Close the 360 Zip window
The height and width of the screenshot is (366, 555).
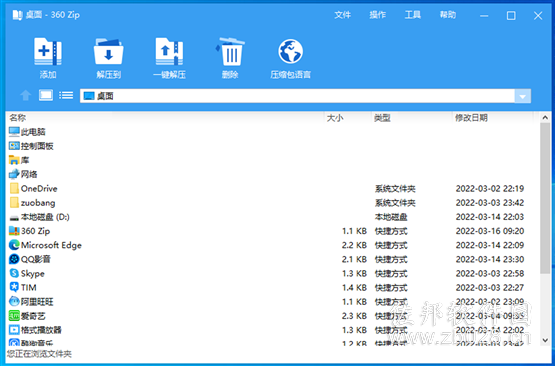pos(538,16)
